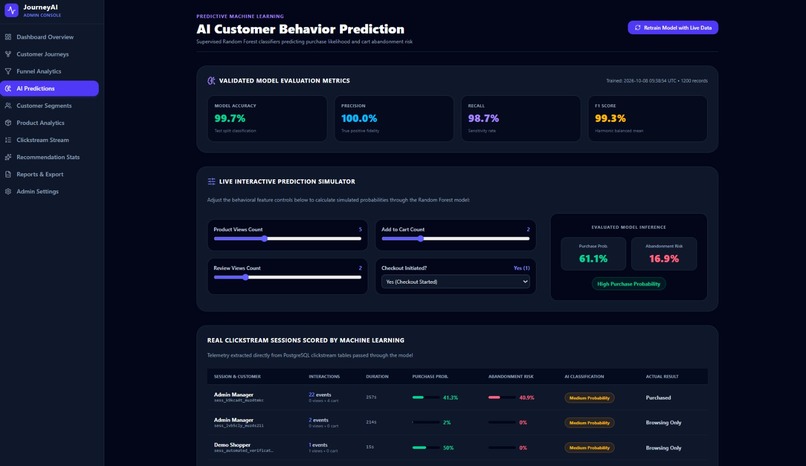Viewport: 806px width, 466px height.
Task: Click the High Purchase Probability badge
Action: pyautogui.click(x=629, y=284)
